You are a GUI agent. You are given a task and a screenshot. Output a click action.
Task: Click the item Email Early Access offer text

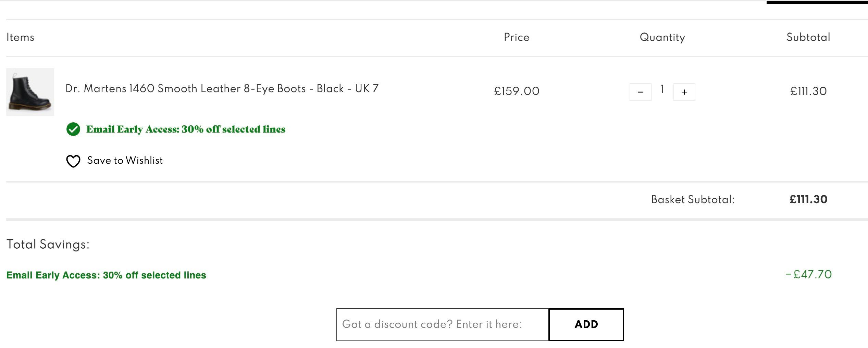(x=186, y=129)
